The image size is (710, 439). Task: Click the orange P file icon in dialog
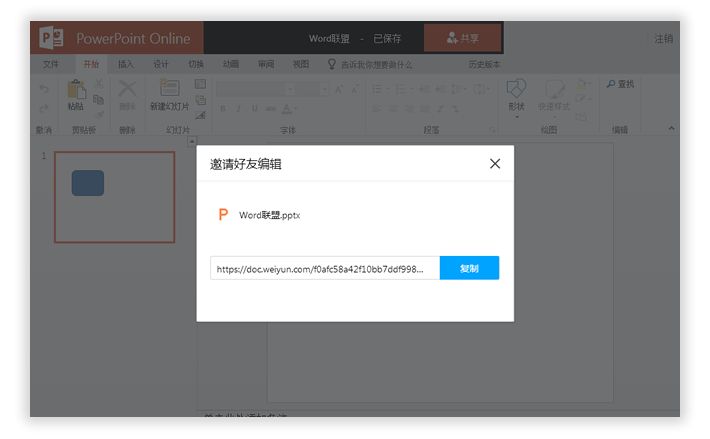223,215
